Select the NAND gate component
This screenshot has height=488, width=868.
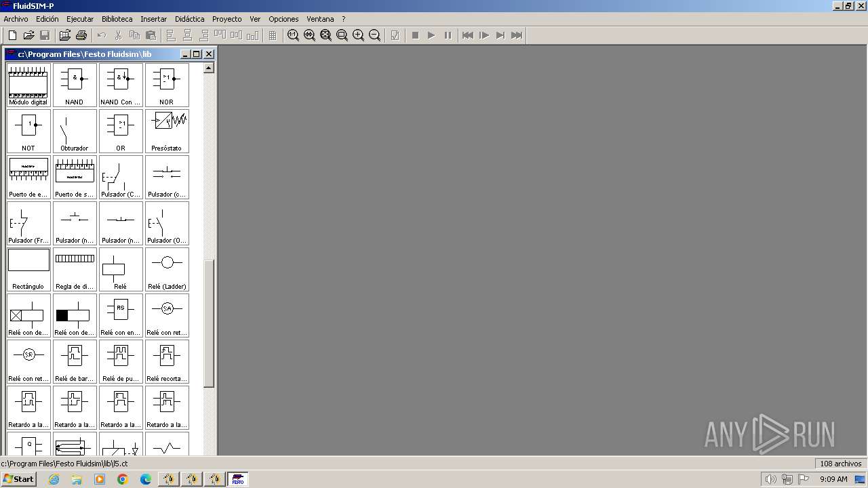coord(75,85)
